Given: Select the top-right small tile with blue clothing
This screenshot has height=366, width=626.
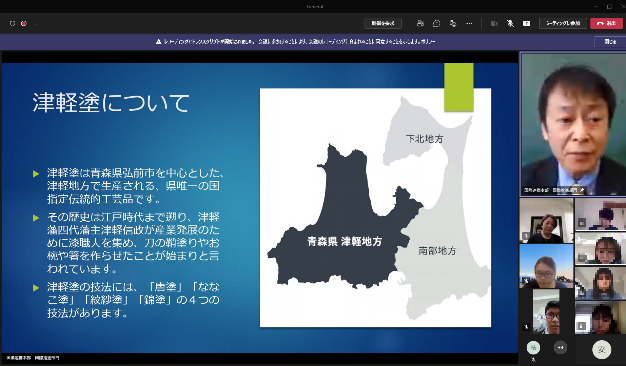Looking at the screenshot, I should 600,214.
